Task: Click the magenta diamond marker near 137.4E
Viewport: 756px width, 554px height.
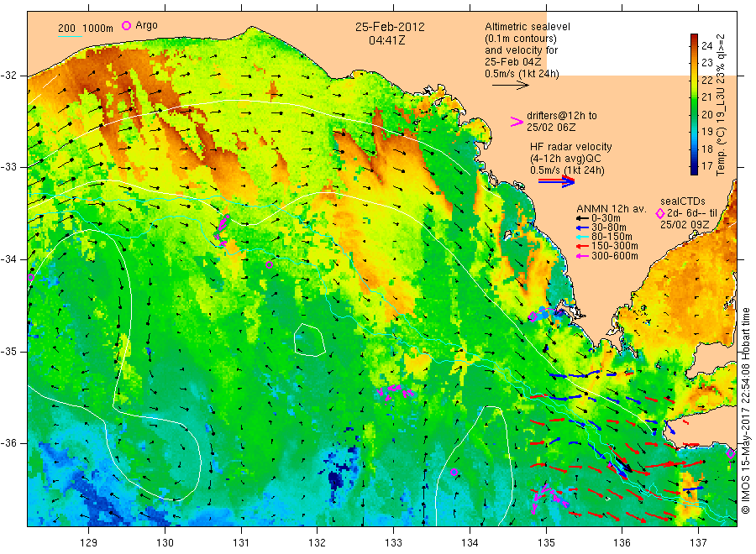Action: tap(731, 453)
